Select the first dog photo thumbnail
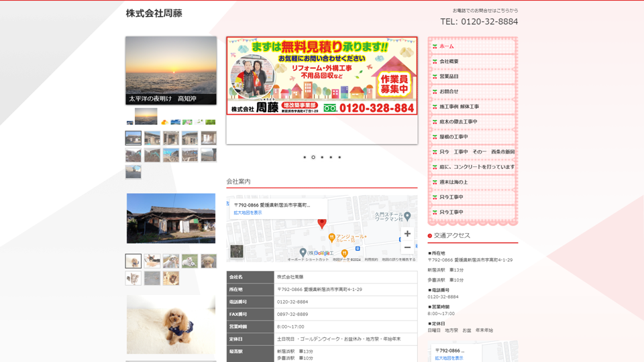Image resolution: width=644 pixels, height=362 pixels. tap(133, 261)
